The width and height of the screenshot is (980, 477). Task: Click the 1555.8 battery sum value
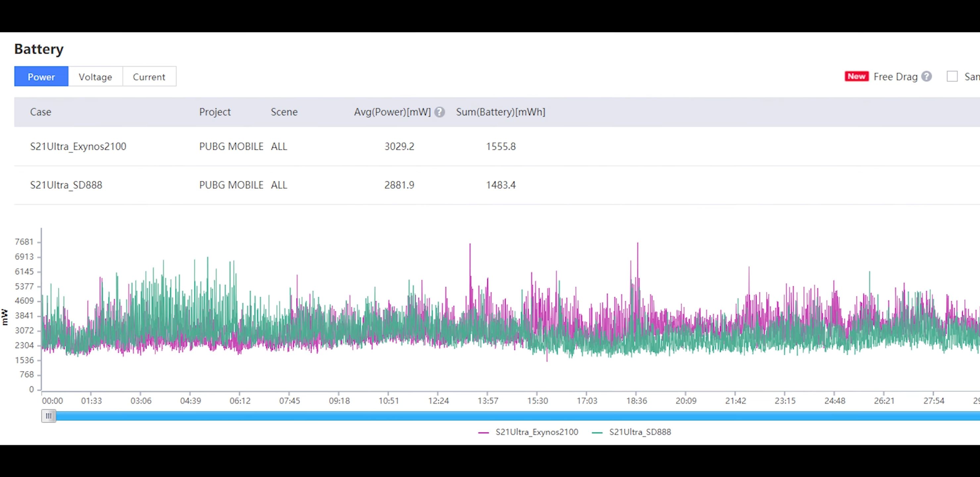(x=501, y=146)
